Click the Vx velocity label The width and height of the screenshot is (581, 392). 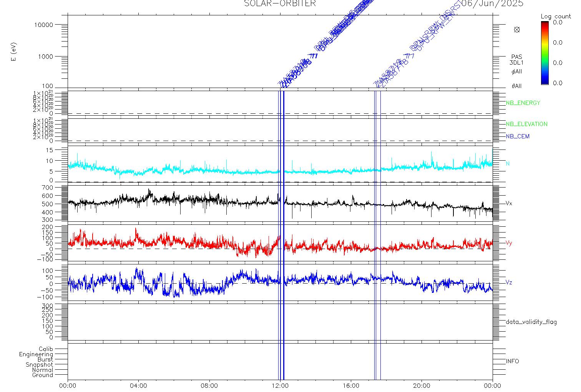coord(509,203)
